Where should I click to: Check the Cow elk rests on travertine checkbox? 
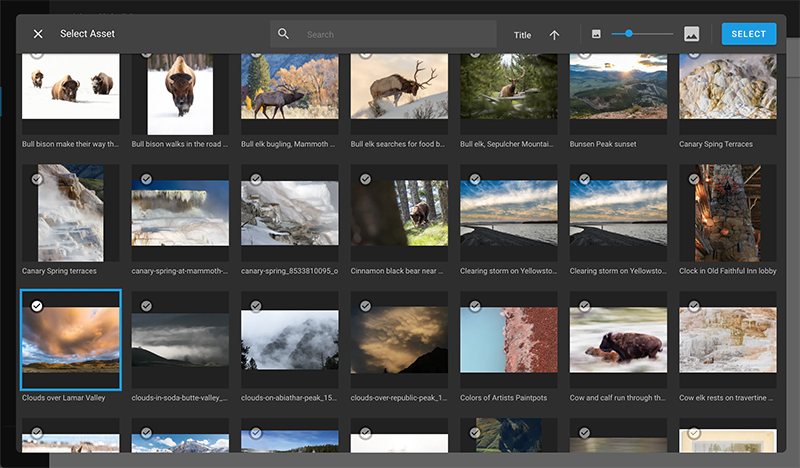[x=694, y=306]
